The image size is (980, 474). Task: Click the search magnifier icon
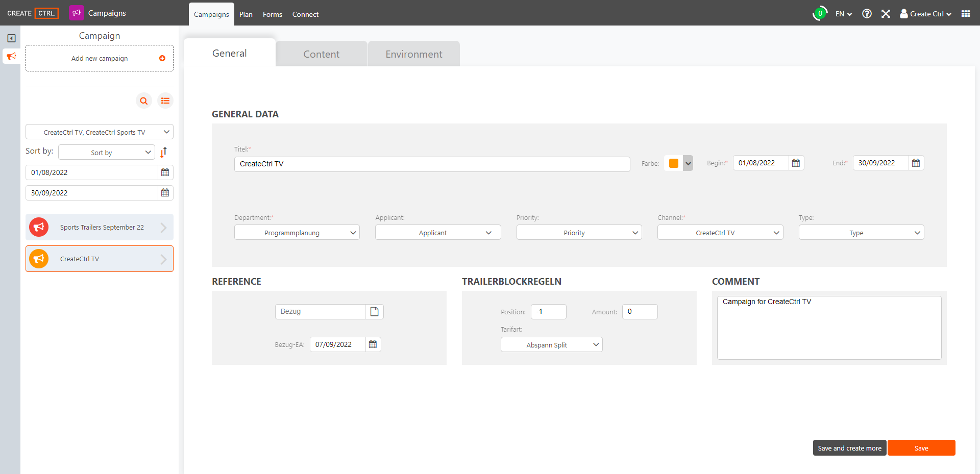coord(144,101)
